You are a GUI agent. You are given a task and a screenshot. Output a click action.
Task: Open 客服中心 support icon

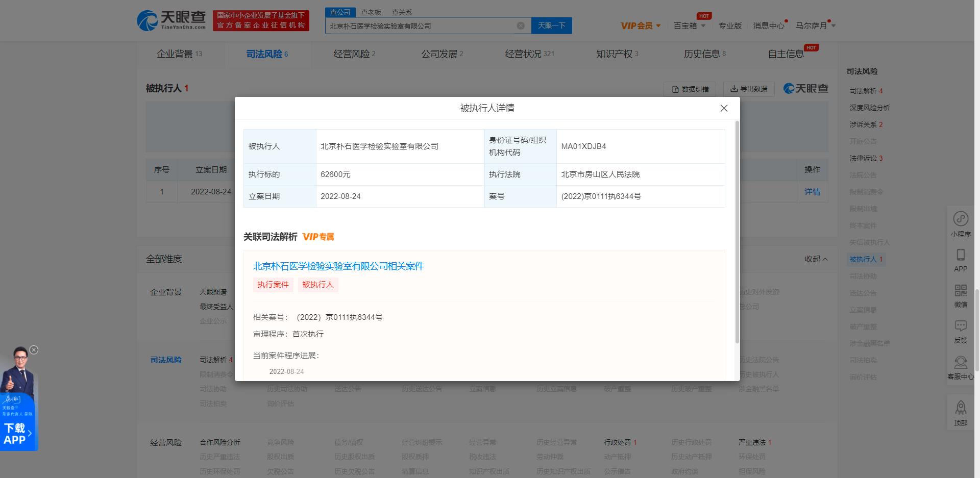click(x=961, y=368)
